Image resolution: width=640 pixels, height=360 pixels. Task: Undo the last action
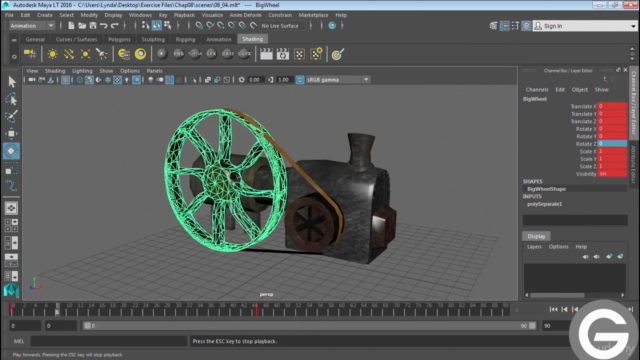click(104, 26)
